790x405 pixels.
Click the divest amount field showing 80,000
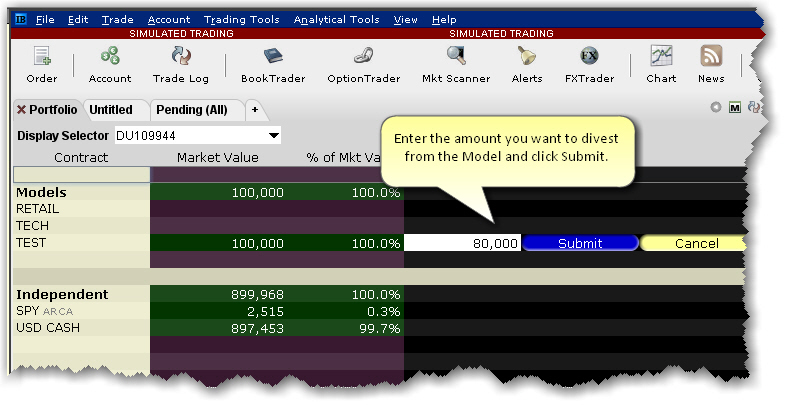coord(463,243)
